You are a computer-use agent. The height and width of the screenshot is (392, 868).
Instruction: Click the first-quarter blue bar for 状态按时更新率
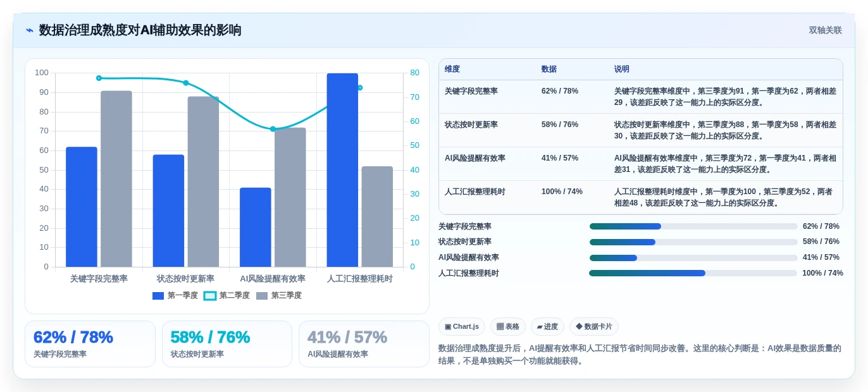click(168, 211)
